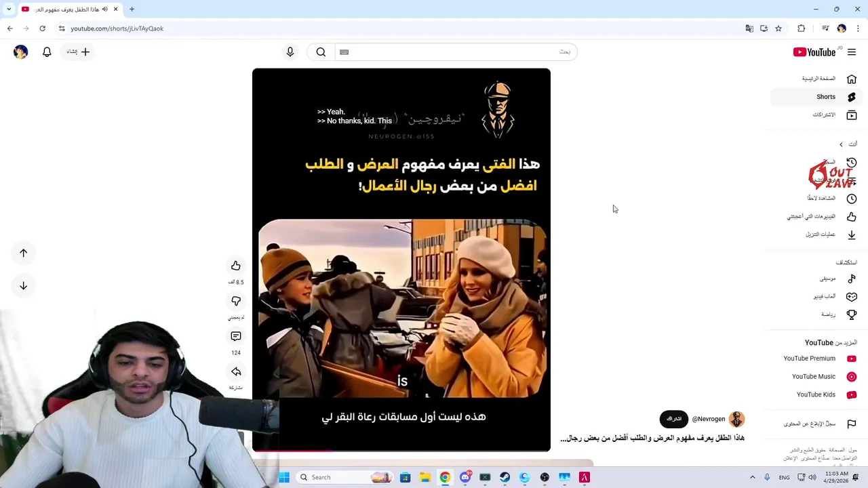Dislike the short with thumbs down
This screenshot has height=488, width=868.
click(x=236, y=301)
